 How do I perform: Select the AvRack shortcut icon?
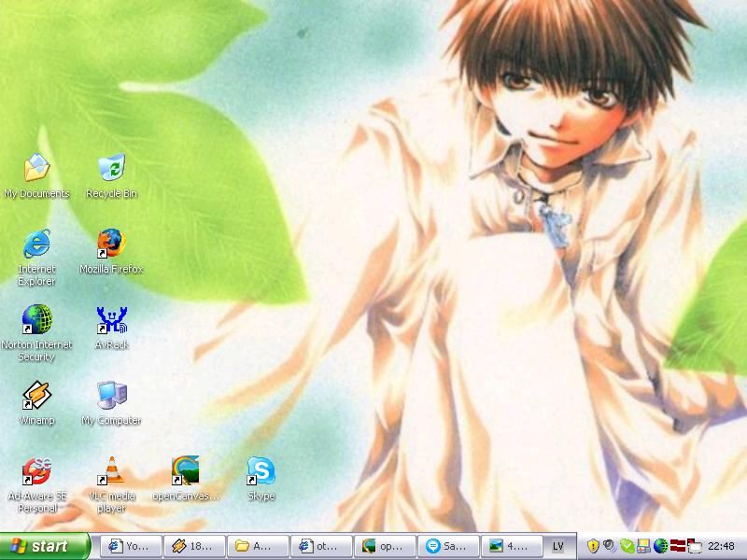point(111,328)
